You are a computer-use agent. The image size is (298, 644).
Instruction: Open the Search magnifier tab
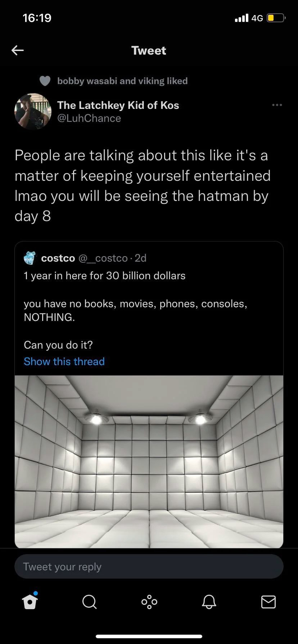click(89, 602)
